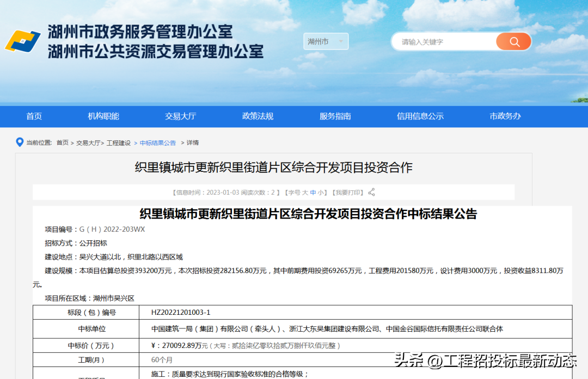Screen dimensions: 588x379
Task: Open the 信用信息公示 menu item
Action: [x=420, y=116]
